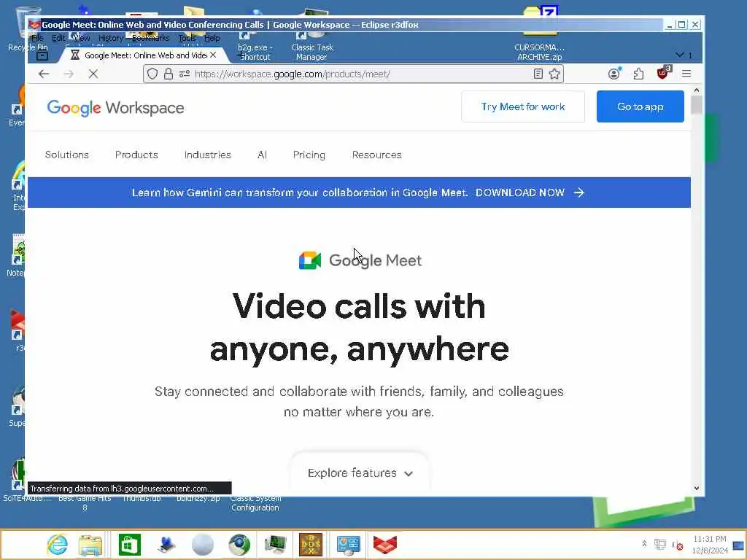The height and width of the screenshot is (560, 747).
Task: Expand the Products navigation menu
Action: click(136, 155)
